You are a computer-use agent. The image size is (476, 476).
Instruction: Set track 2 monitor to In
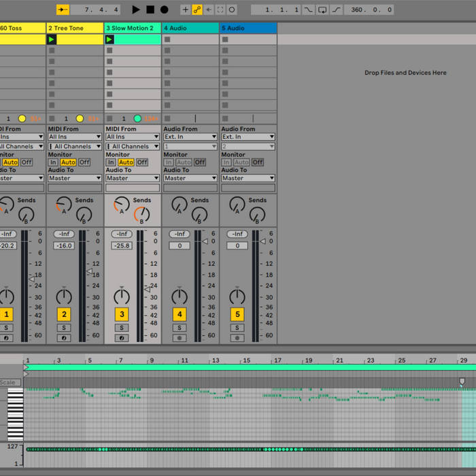click(x=53, y=163)
